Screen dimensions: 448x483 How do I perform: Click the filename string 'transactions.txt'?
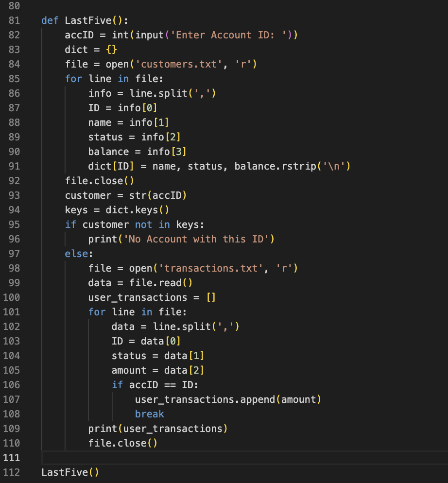[209, 268]
